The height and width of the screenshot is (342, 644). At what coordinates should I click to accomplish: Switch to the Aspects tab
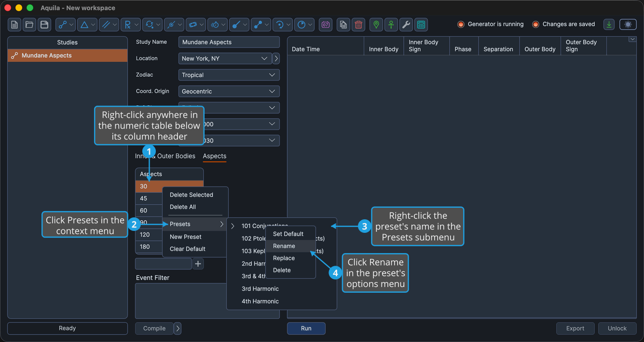click(x=215, y=156)
